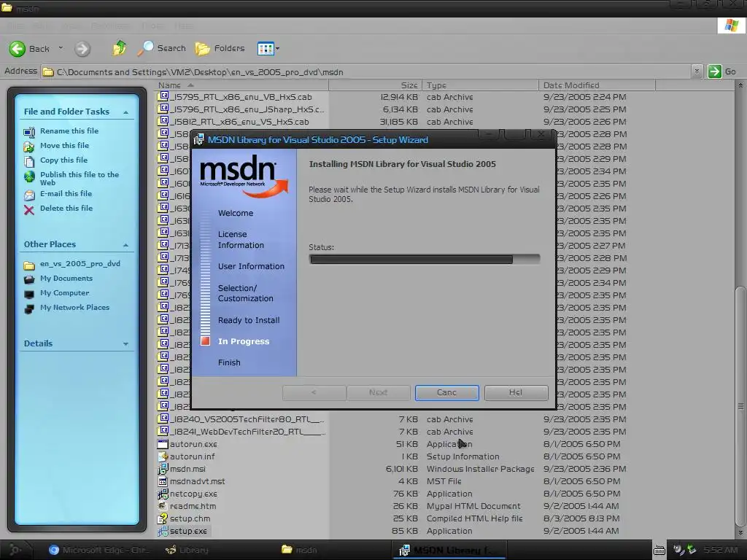
Task: Click the Setup Wizard title bar icon
Action: tap(198, 139)
